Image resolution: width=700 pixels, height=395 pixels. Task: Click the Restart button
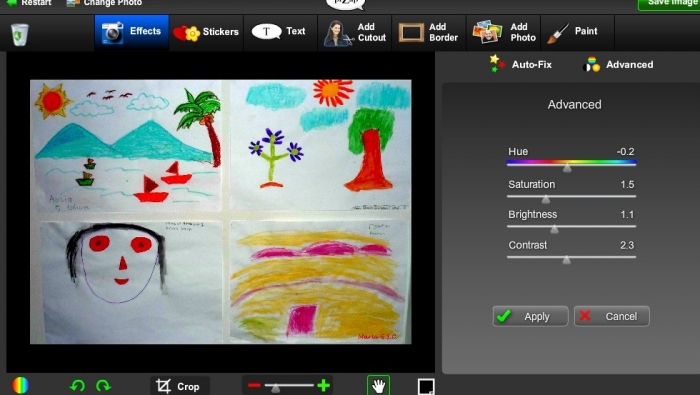click(29, 3)
